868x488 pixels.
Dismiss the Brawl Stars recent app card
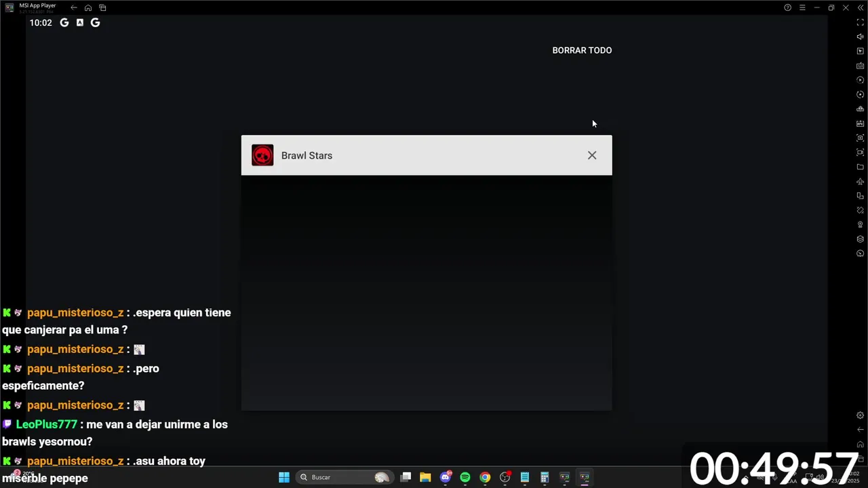[592, 155]
